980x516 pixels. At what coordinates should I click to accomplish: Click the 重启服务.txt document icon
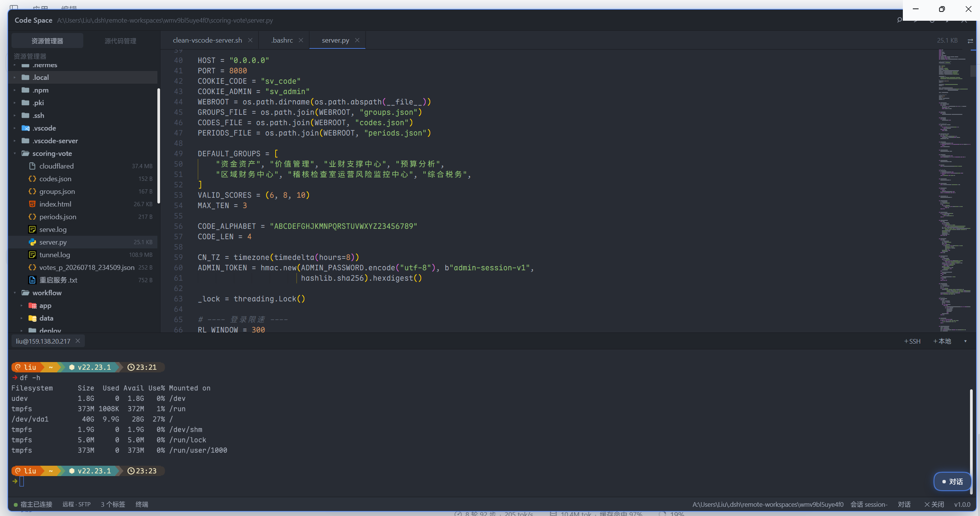pos(33,280)
